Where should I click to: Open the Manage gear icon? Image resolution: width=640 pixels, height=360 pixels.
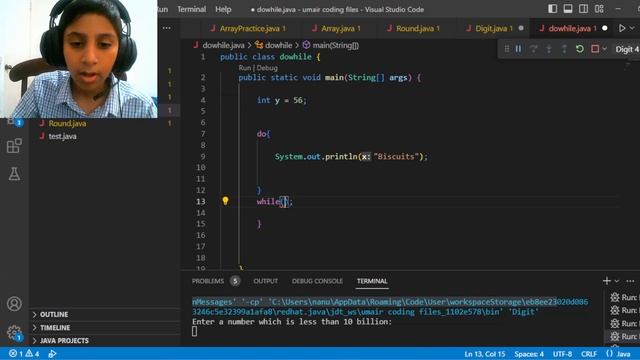coord(14,332)
